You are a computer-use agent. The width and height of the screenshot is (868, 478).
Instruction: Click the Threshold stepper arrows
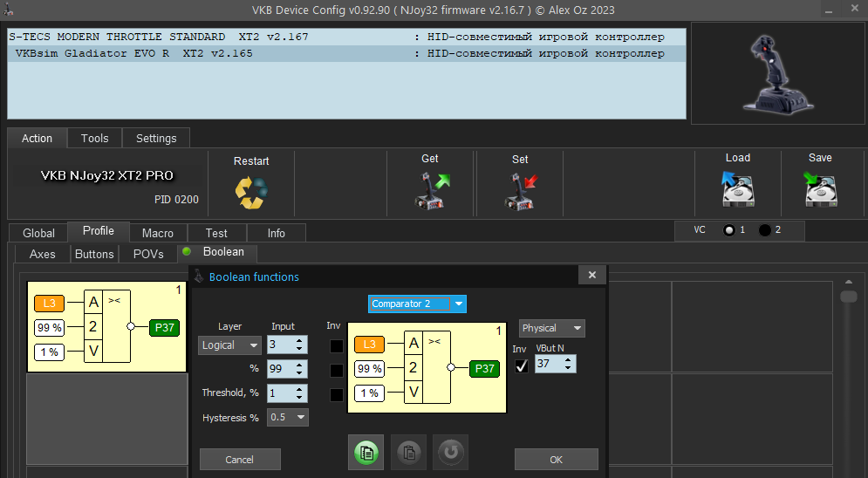click(299, 393)
